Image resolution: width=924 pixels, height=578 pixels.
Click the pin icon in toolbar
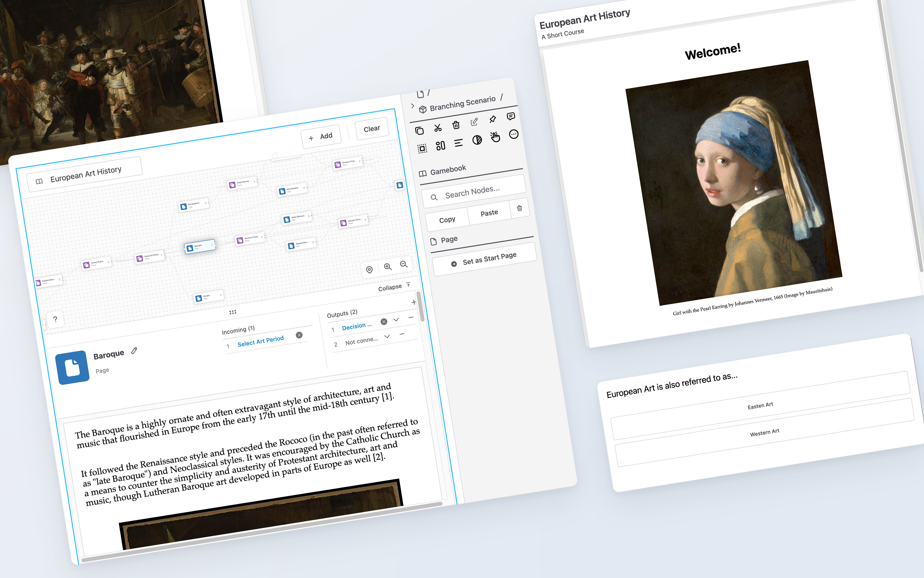(x=493, y=119)
